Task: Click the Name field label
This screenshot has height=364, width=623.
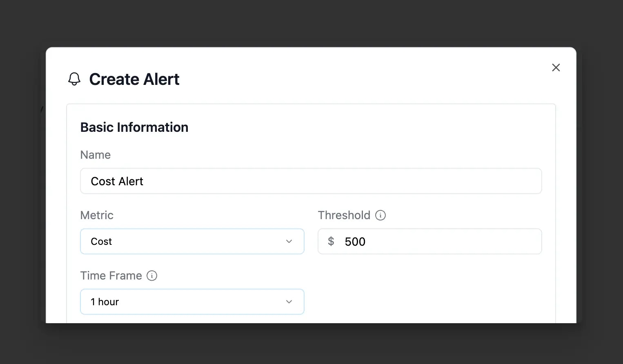Action: [95, 155]
